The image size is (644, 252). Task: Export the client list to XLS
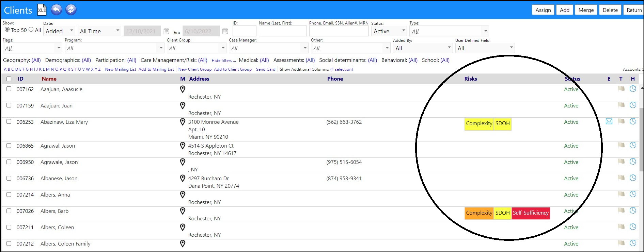[x=42, y=10]
